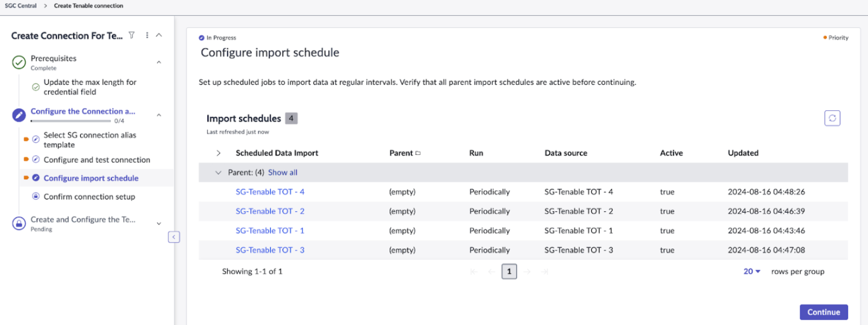
Task: Select Confirm connection setup step
Action: (x=89, y=197)
